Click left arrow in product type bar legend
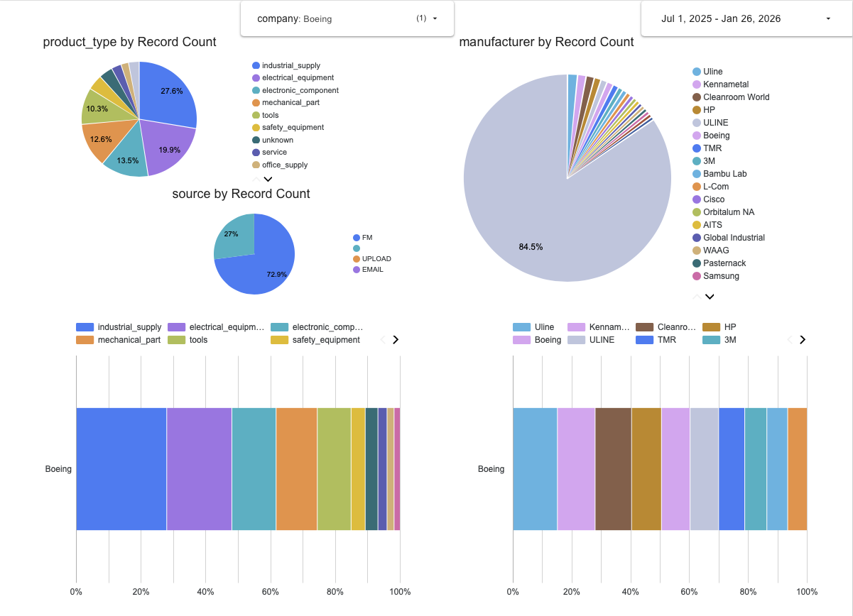The height and width of the screenshot is (616, 853). (x=383, y=340)
